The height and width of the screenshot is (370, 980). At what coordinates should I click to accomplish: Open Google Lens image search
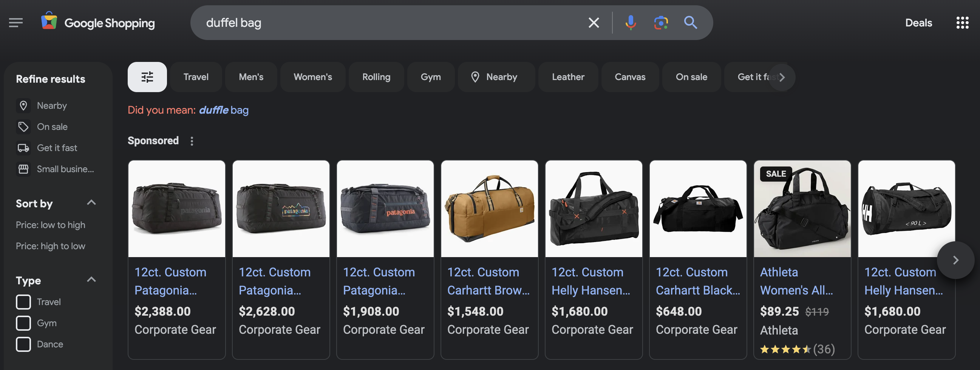coord(661,22)
